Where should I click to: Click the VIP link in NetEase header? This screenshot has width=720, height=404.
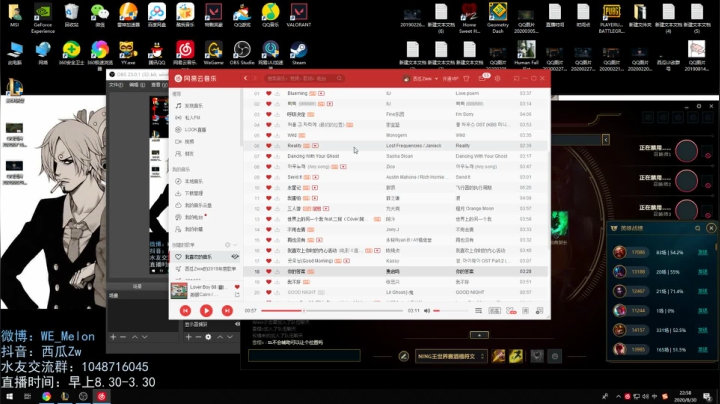[450, 79]
